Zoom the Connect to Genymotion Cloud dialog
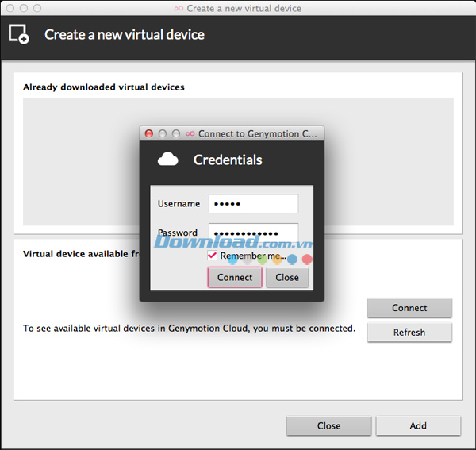Viewport: 476px width, 450px height. 176,134
